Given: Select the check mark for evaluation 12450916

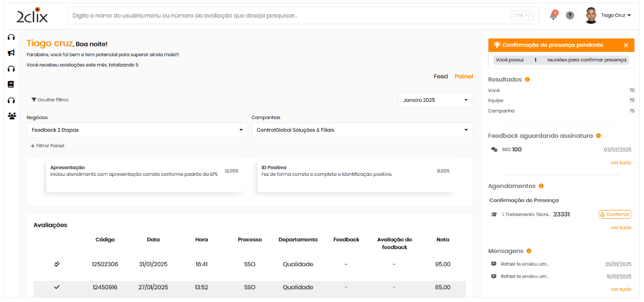Looking at the screenshot, I should (57, 287).
